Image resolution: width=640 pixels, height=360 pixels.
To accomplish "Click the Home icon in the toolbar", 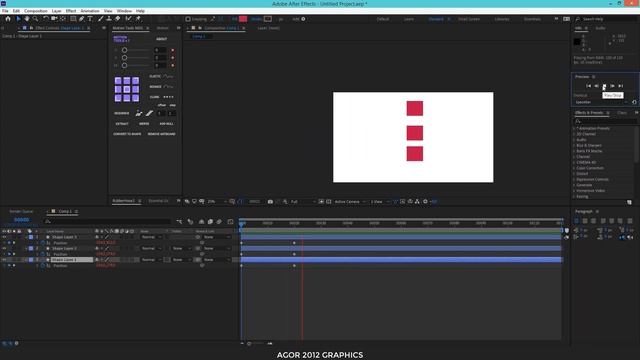I will coord(8,19).
